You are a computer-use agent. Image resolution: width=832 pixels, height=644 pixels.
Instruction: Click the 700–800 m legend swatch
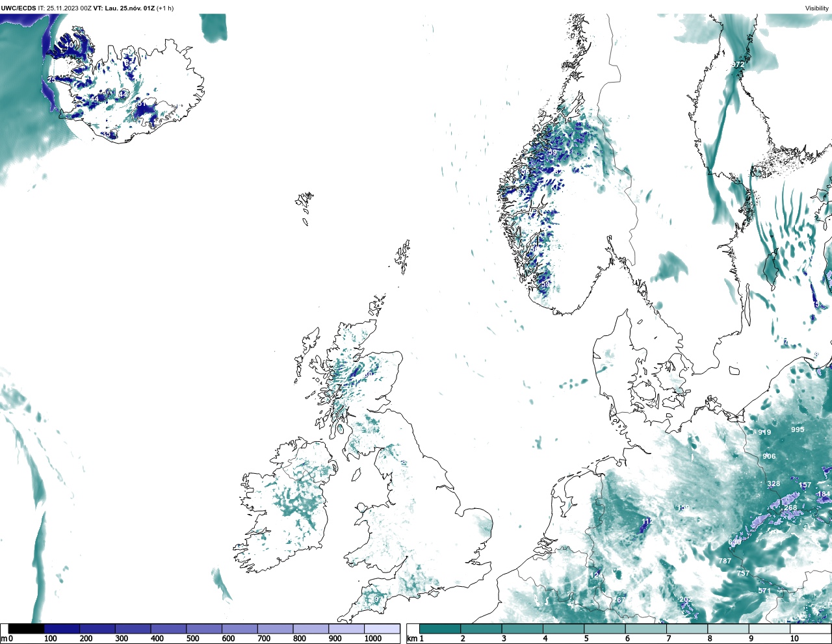(x=275, y=629)
